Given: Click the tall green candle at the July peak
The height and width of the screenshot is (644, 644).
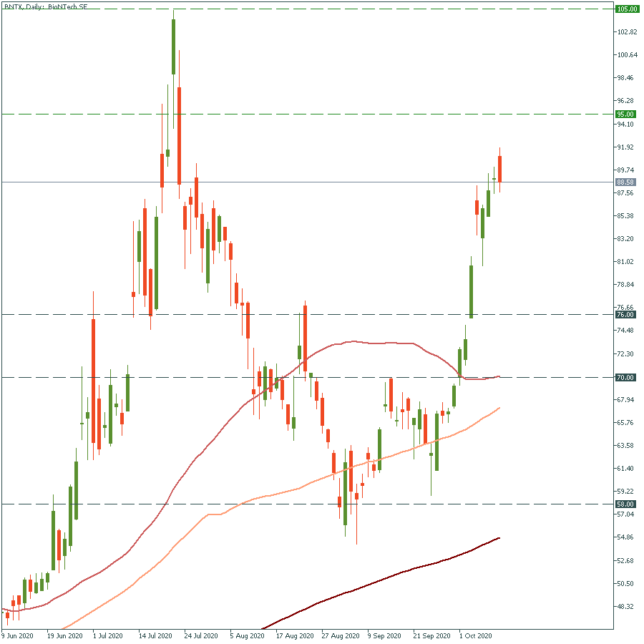Looking at the screenshot, I should click(x=173, y=47).
